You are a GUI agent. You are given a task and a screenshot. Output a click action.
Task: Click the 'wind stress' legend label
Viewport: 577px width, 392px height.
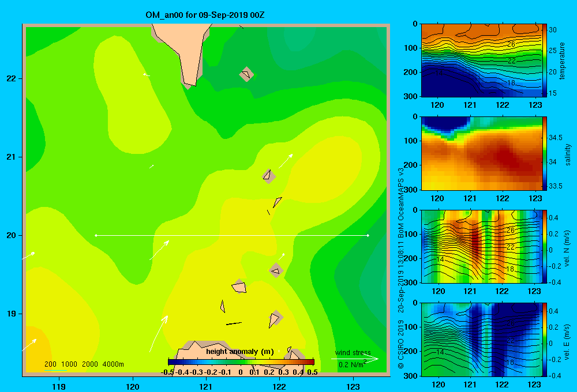tap(353, 352)
